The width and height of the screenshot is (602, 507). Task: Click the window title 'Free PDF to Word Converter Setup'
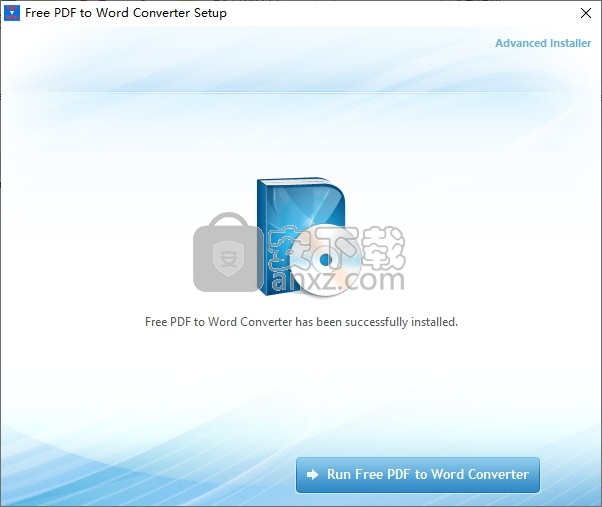126,13
